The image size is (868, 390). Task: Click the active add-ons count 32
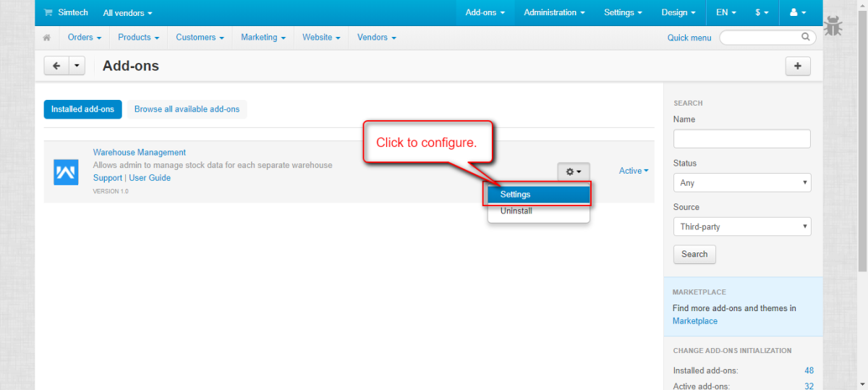click(x=809, y=386)
